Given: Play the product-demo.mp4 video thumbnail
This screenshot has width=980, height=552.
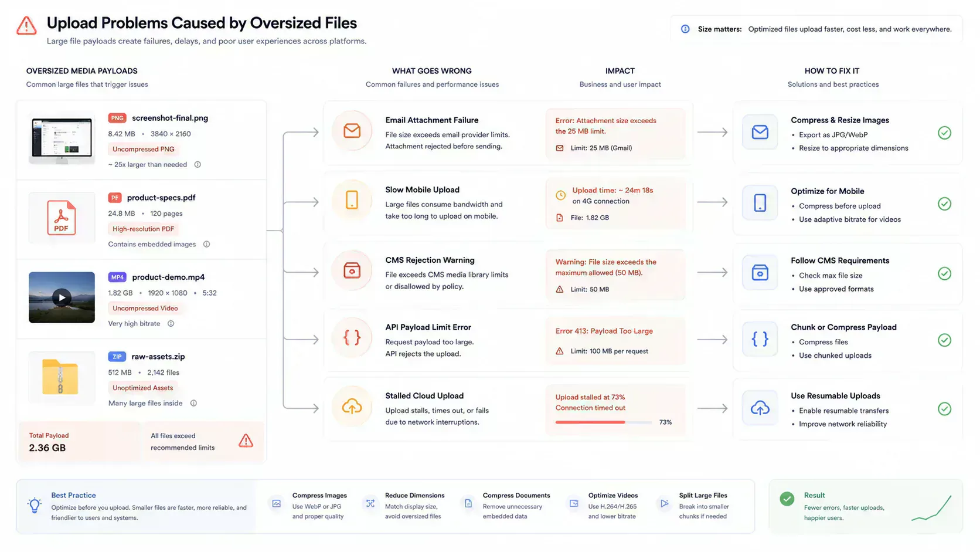Looking at the screenshot, I should (x=62, y=297).
